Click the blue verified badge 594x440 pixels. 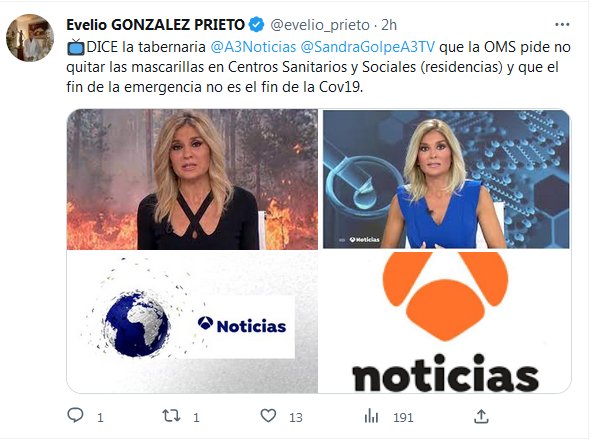click(x=256, y=25)
